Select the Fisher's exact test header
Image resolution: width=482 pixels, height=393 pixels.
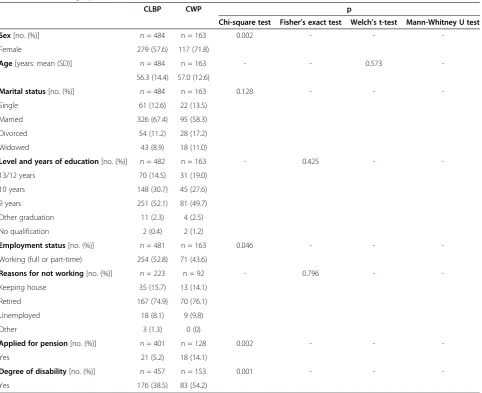(x=310, y=22)
